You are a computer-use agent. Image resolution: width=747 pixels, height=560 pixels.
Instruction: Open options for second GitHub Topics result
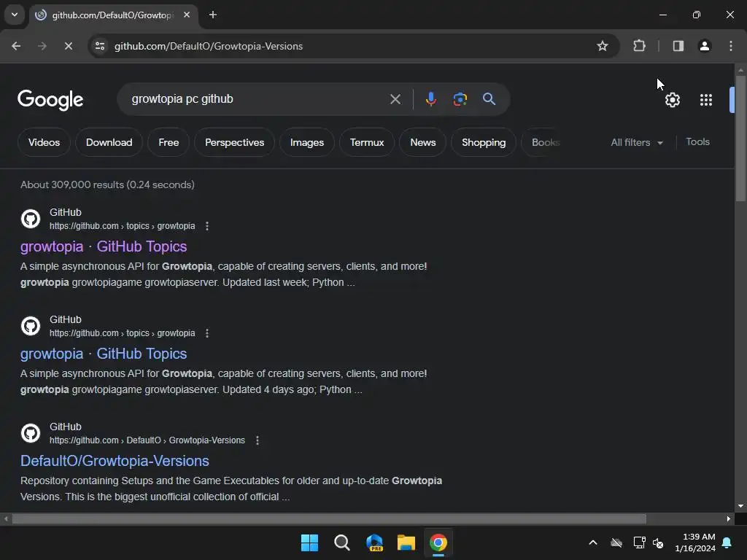[206, 333]
